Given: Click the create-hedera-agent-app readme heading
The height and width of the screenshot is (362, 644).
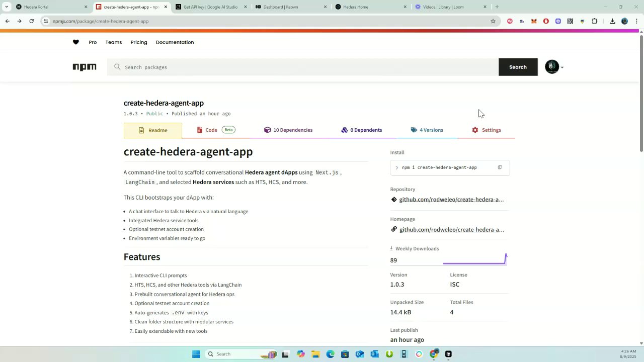Looking at the screenshot, I should pyautogui.click(x=188, y=151).
